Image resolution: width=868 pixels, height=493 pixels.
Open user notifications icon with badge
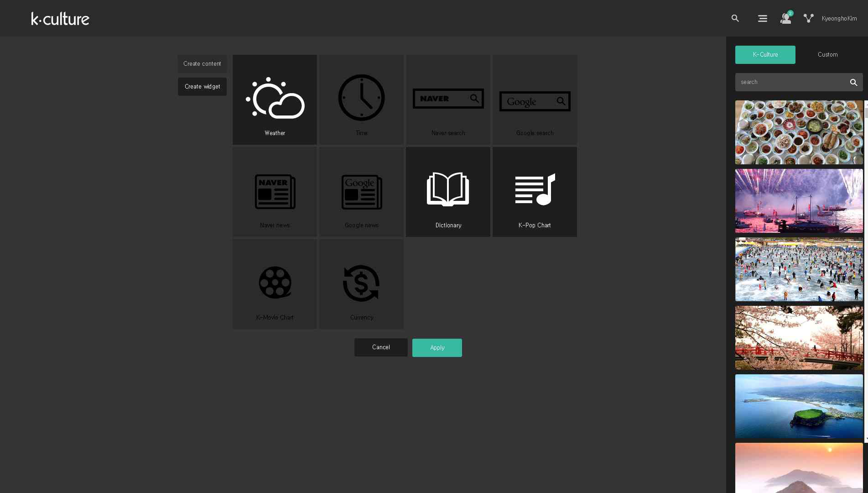(786, 18)
